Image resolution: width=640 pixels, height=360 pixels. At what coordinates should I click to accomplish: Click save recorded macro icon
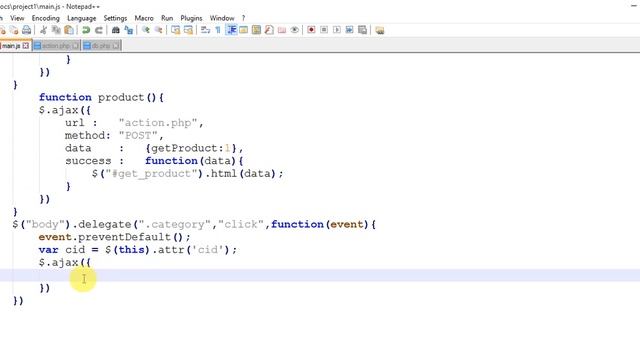click(362, 30)
